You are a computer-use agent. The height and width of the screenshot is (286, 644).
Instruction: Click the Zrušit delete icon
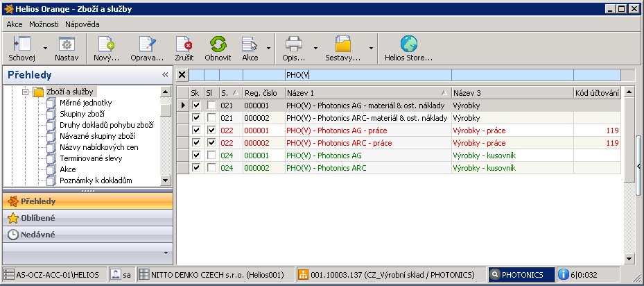(184, 44)
